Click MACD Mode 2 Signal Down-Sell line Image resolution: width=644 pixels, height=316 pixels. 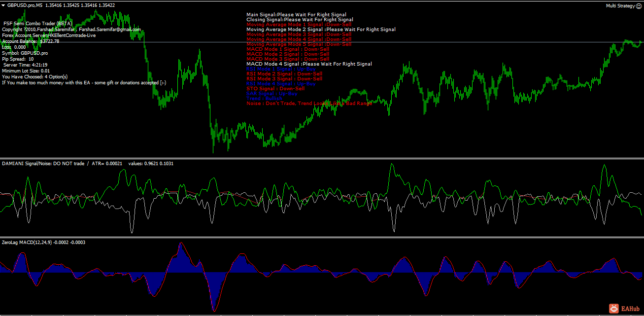point(288,54)
